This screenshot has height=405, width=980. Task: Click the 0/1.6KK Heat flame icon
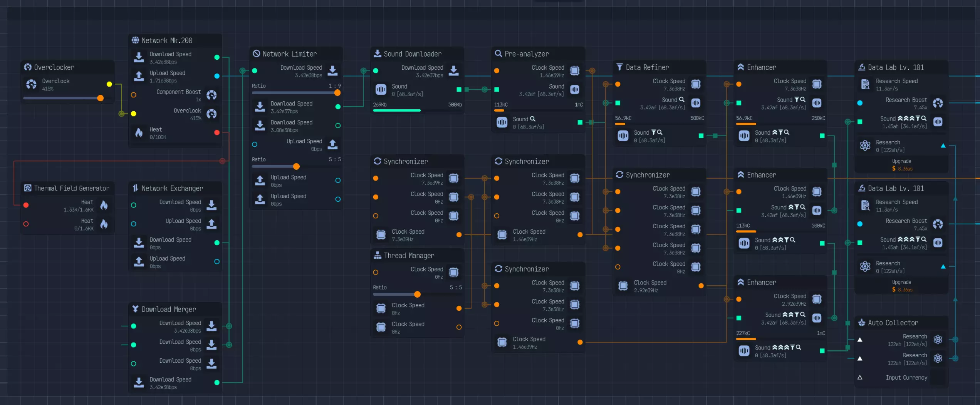[104, 224]
